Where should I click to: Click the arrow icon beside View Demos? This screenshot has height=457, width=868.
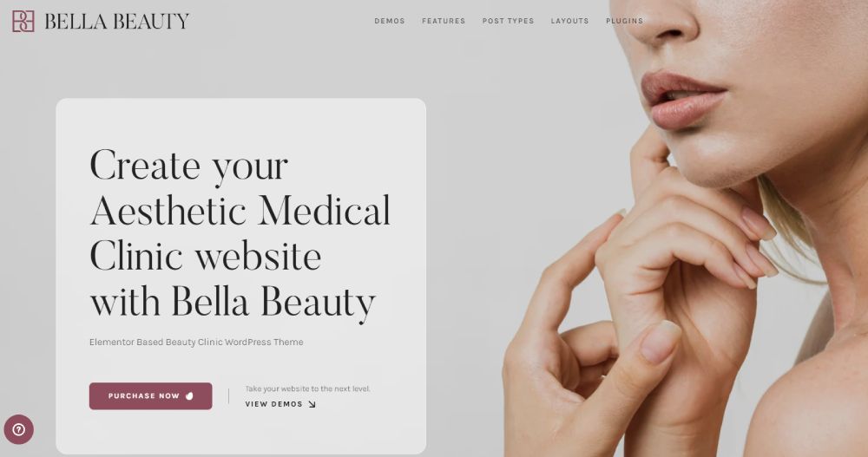(312, 404)
